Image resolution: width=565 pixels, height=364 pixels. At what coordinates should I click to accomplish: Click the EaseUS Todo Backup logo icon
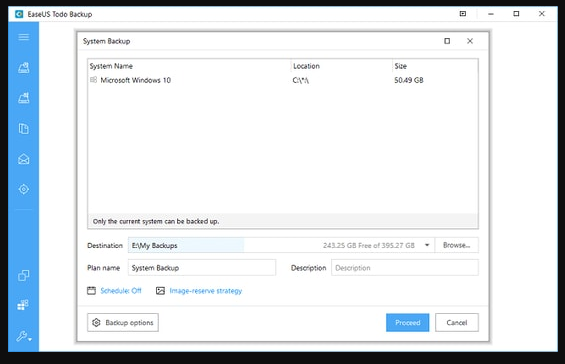point(19,14)
